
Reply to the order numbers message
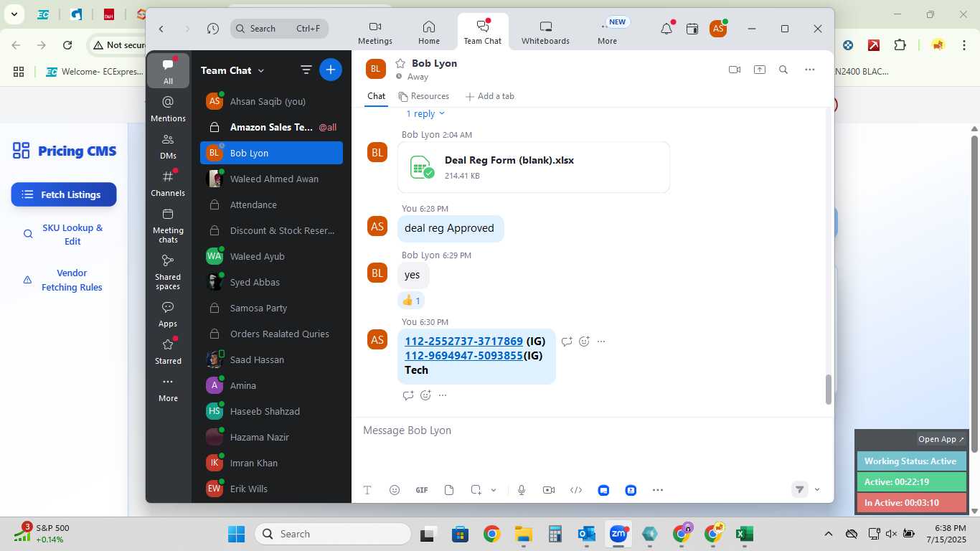point(567,342)
